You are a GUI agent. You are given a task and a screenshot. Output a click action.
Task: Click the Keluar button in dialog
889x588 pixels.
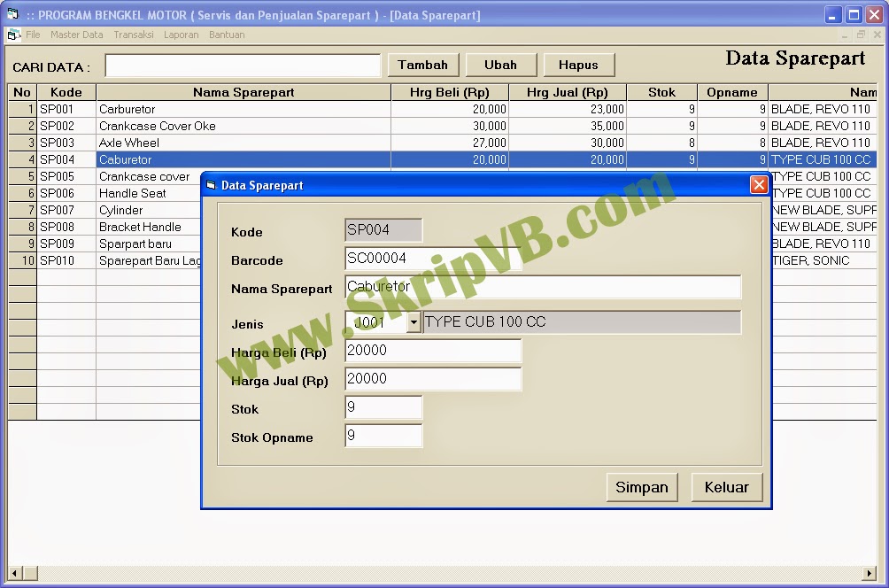pyautogui.click(x=726, y=487)
